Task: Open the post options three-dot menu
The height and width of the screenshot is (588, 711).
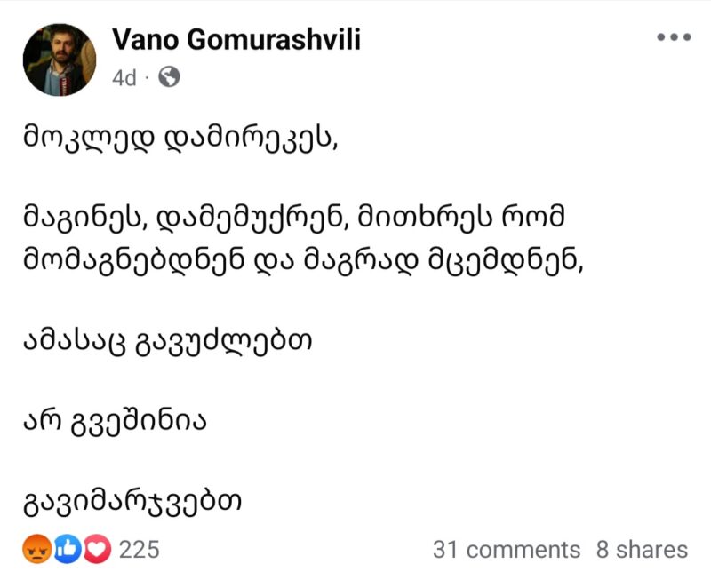Action: [x=673, y=37]
